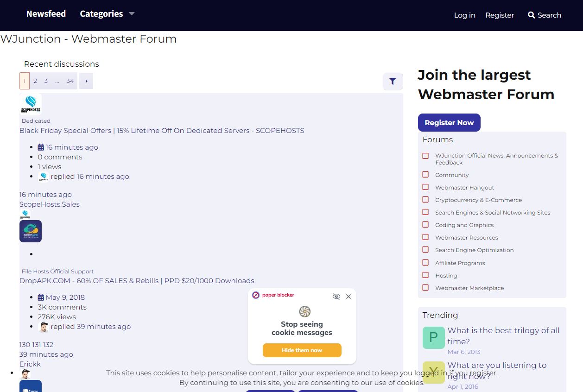Open File Hosts Official Support link
Image resolution: width=583 pixels, height=392 pixels.
57,272
